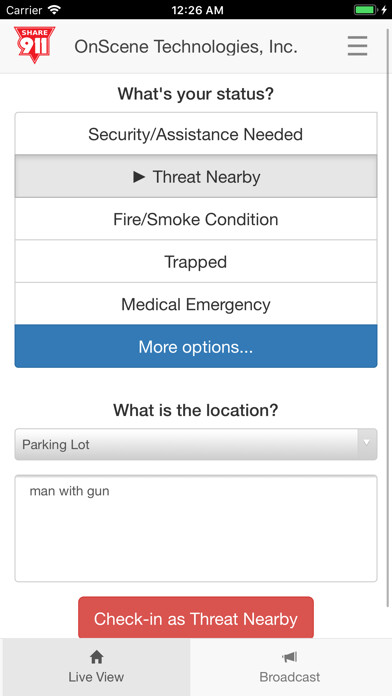Switch to the Live View tab
Screen dimensions: 392x696
click(96, 667)
